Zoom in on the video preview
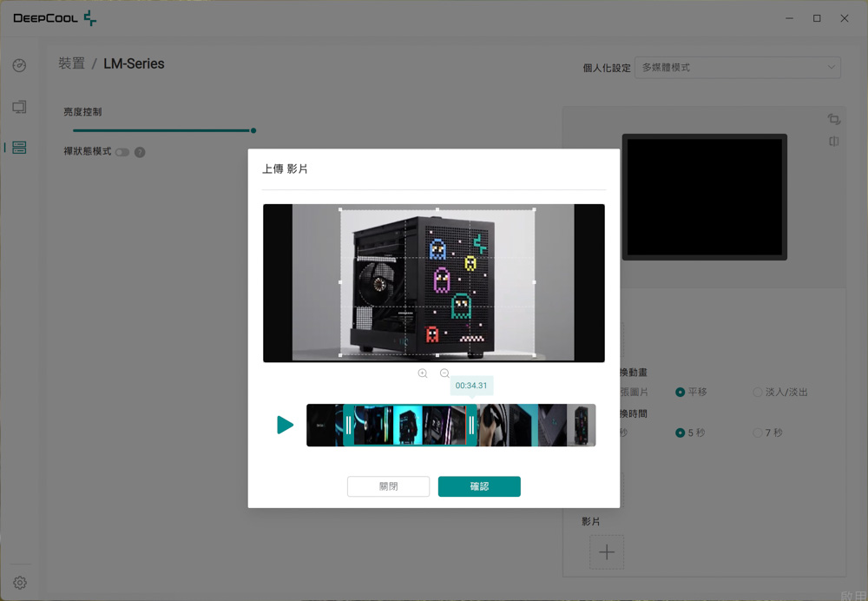This screenshot has height=601, width=868. point(423,373)
